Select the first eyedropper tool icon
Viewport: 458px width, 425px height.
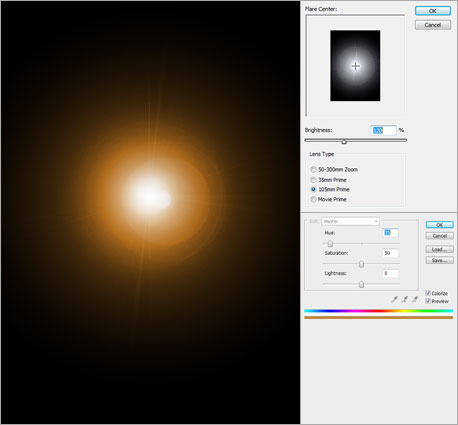(394, 299)
